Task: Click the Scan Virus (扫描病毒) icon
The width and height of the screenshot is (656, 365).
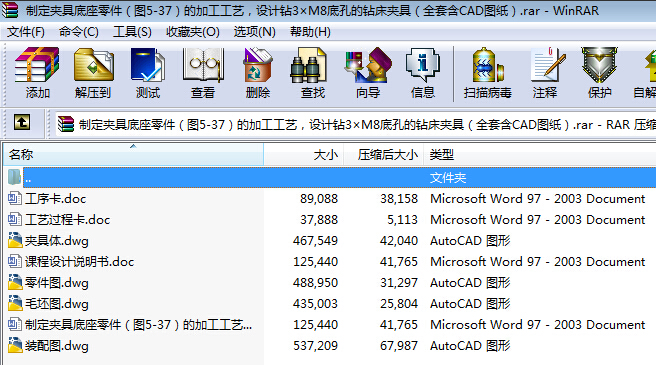Action: [x=487, y=65]
